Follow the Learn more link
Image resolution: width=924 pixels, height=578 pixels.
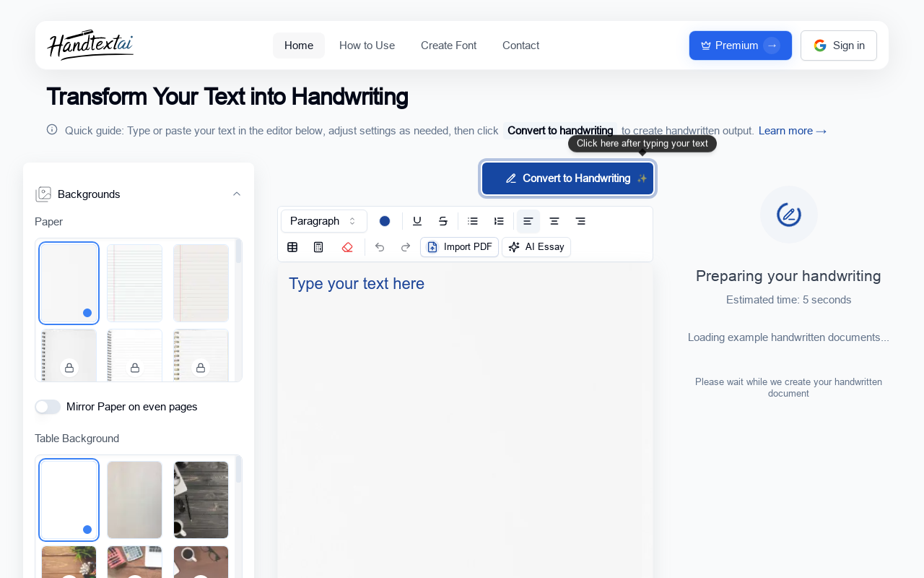click(x=793, y=131)
